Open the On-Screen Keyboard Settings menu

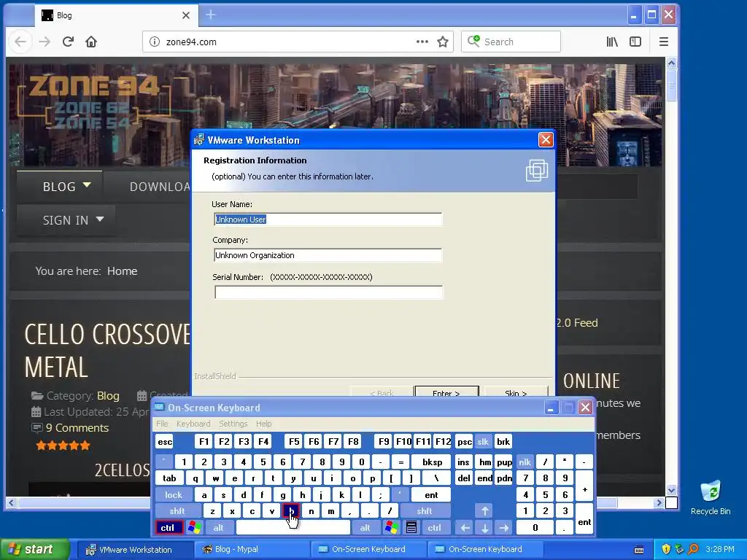[x=233, y=424]
